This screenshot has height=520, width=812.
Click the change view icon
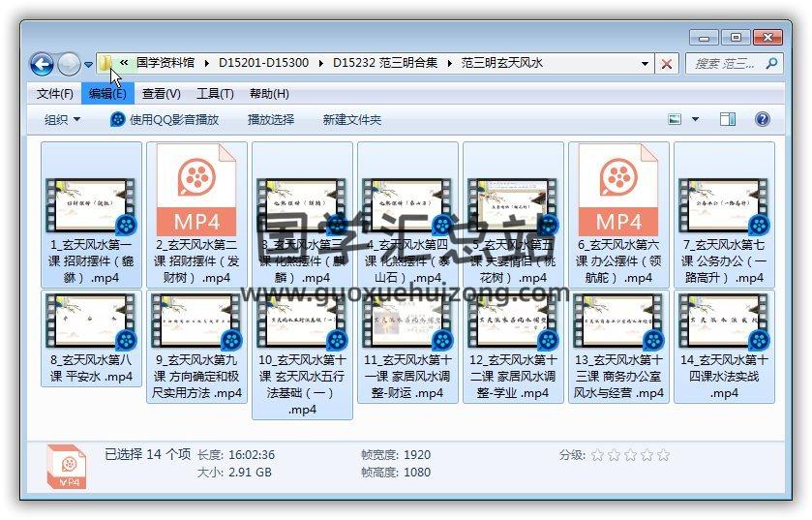pyautogui.click(x=675, y=120)
